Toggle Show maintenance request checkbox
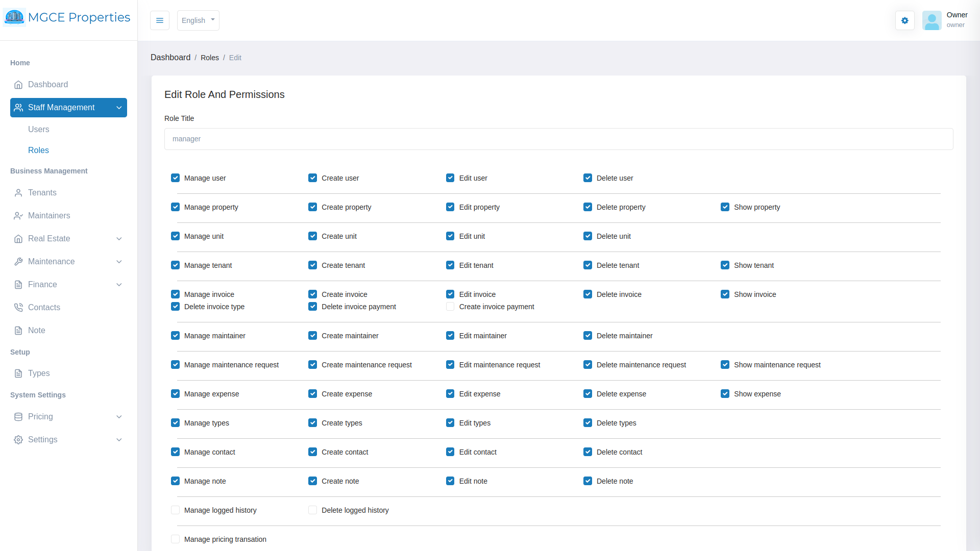The width and height of the screenshot is (980, 551). (725, 365)
